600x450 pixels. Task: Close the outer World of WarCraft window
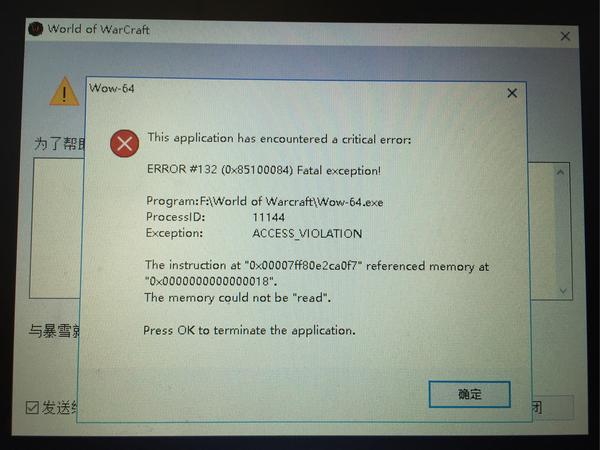[x=565, y=36]
